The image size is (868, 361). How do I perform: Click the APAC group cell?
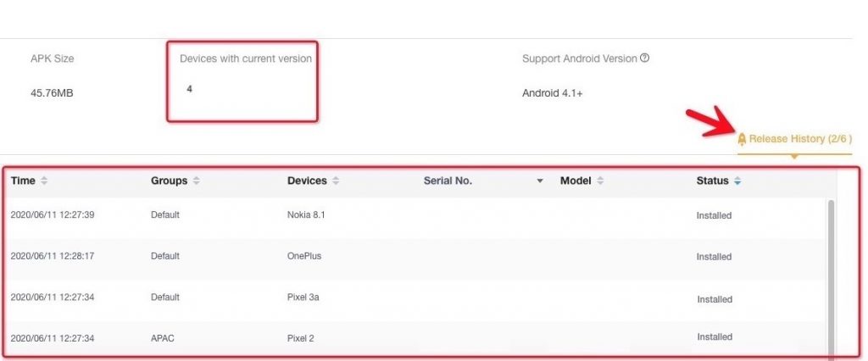tap(162, 338)
